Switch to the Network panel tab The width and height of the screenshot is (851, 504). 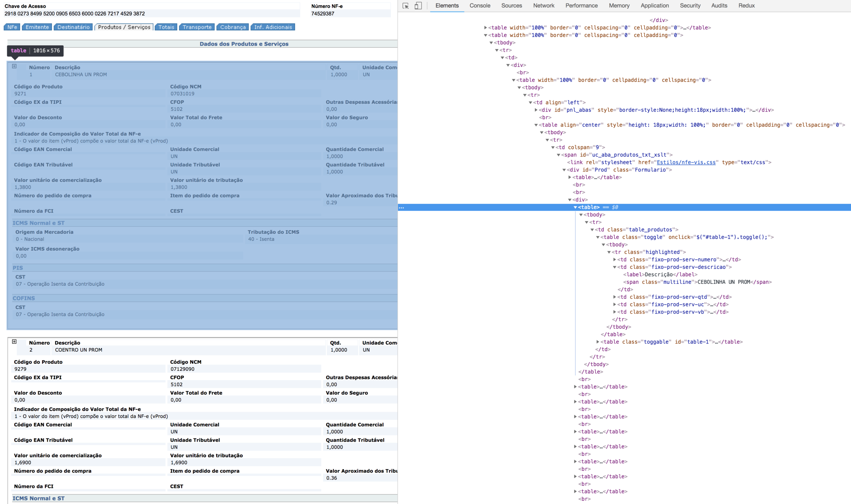coord(543,6)
